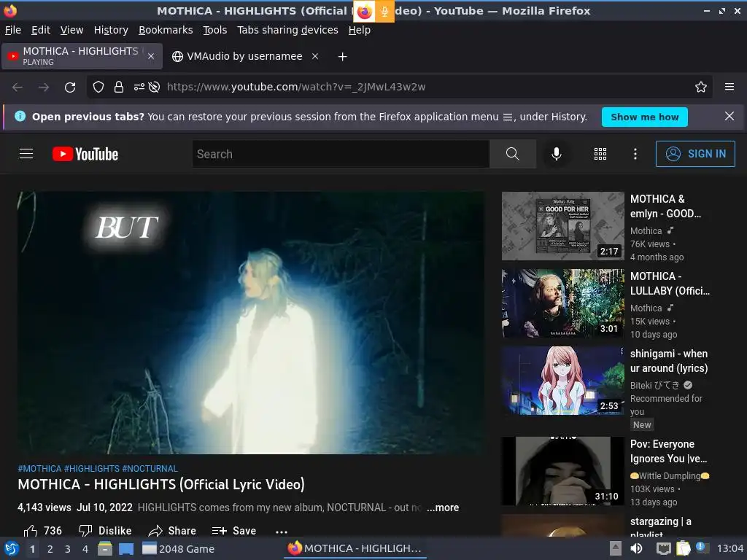Image resolution: width=747 pixels, height=560 pixels.
Task: Close the VMAudio by usernamee tab
Action: [315, 56]
